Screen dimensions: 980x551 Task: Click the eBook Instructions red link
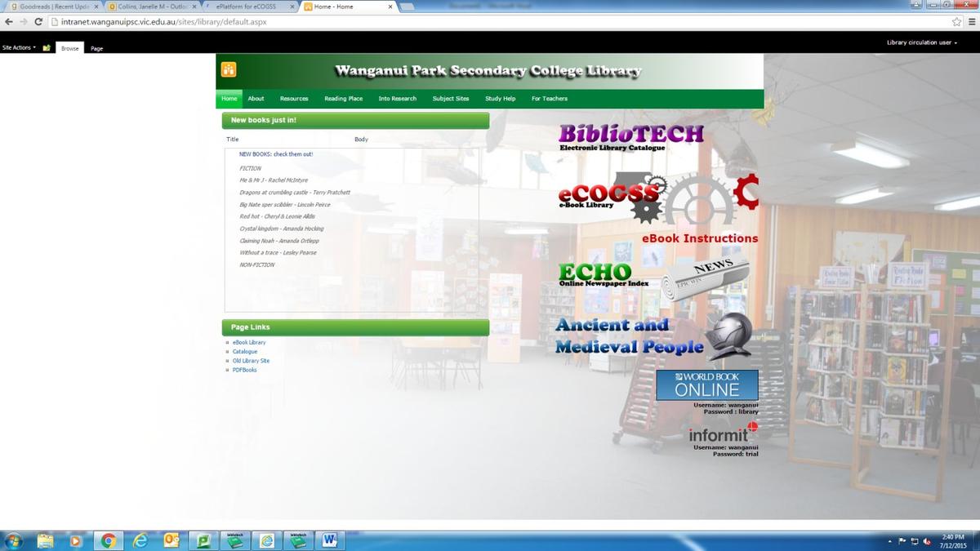click(x=700, y=238)
